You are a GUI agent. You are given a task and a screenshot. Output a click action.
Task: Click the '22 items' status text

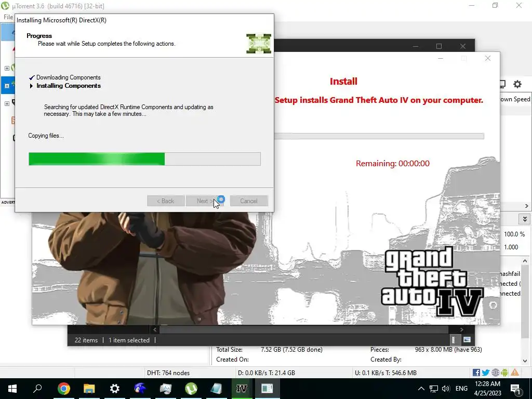click(86, 340)
